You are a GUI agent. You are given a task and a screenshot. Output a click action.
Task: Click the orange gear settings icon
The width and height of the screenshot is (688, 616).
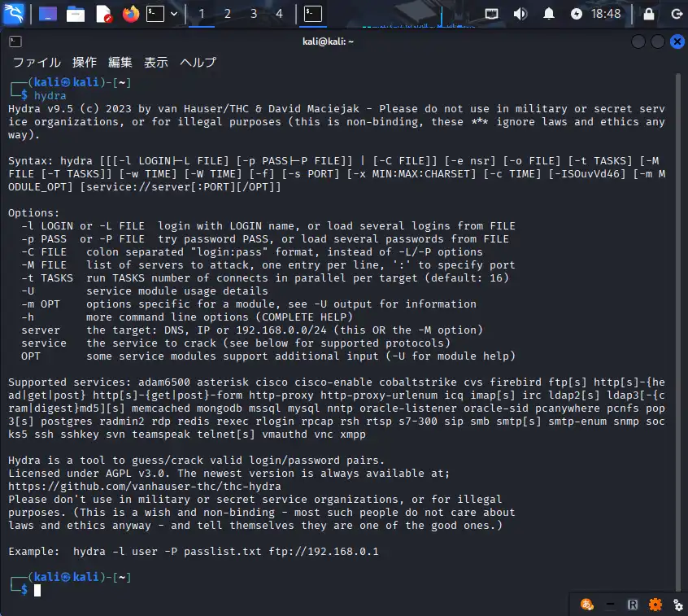click(655, 605)
